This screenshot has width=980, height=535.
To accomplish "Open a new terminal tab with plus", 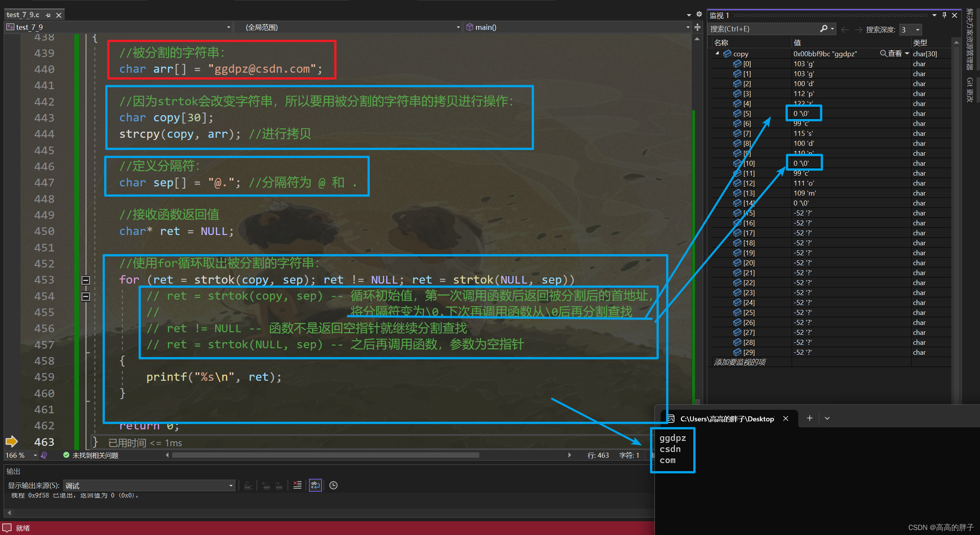I will click(809, 418).
